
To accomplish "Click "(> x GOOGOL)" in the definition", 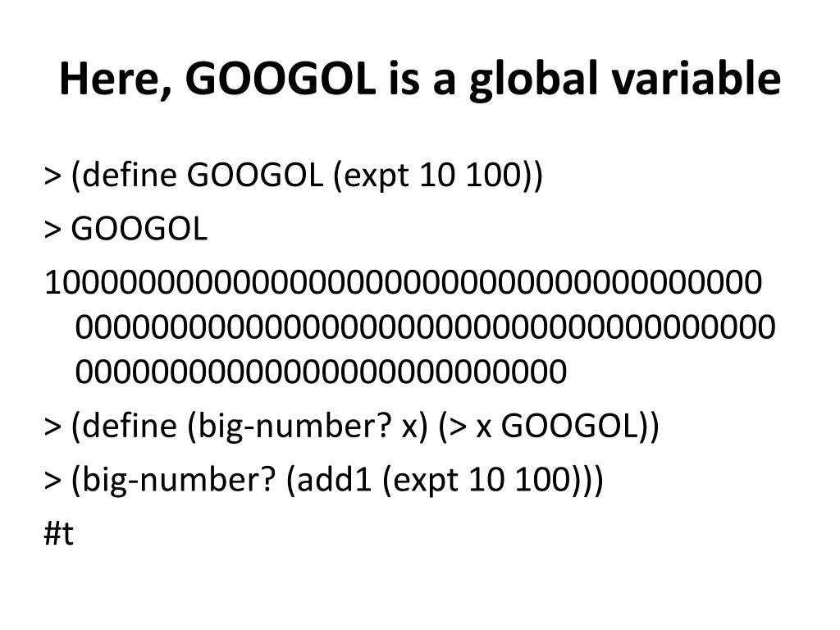I will (549, 427).
